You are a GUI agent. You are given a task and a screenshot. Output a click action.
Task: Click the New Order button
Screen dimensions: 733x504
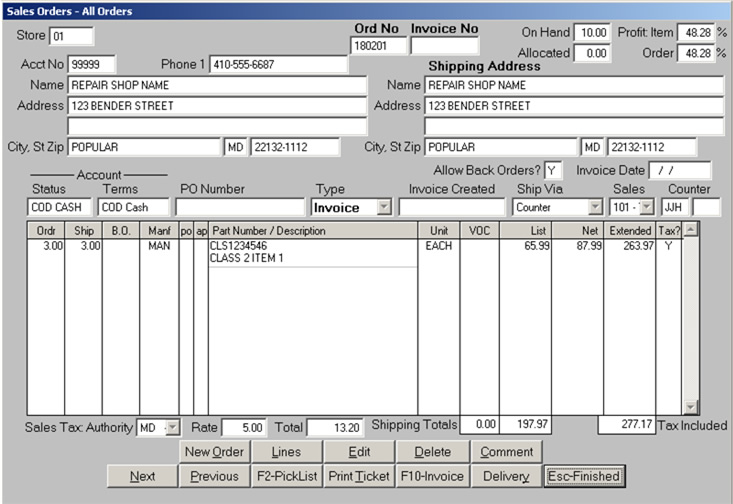click(x=214, y=452)
